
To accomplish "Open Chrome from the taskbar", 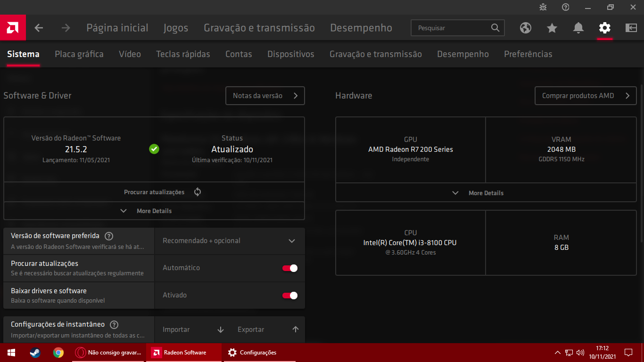I will pos(58,353).
